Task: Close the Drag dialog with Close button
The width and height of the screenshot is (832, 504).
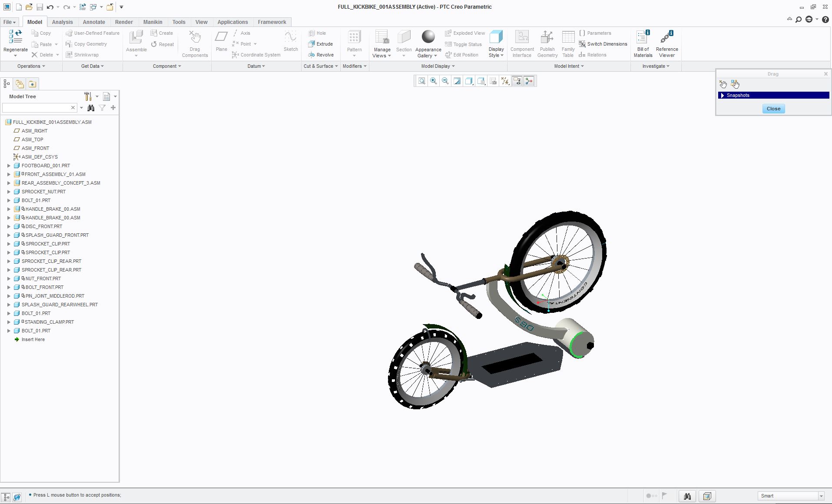Action: pyautogui.click(x=773, y=109)
